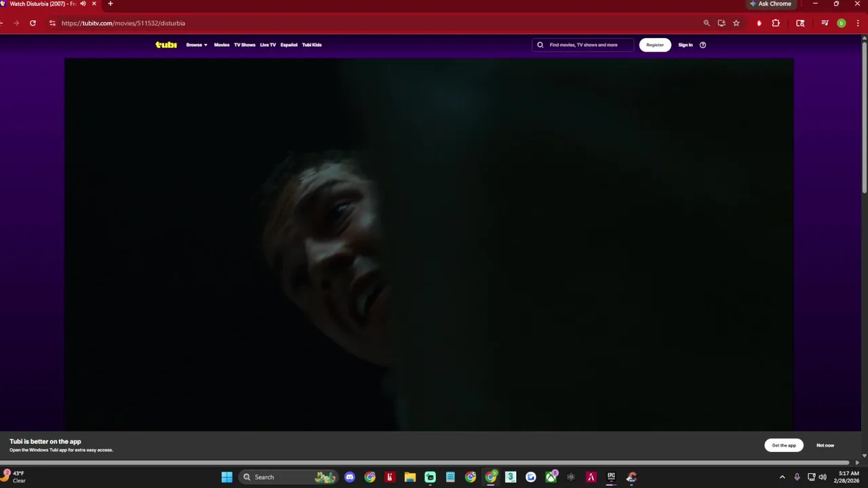868x488 pixels.
Task: Open the help question mark icon
Action: (x=703, y=45)
